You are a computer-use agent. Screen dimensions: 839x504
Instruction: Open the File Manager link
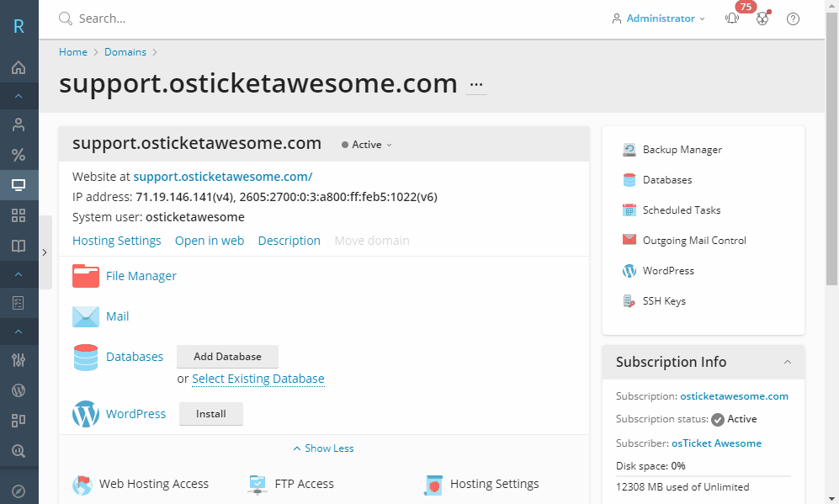point(141,276)
